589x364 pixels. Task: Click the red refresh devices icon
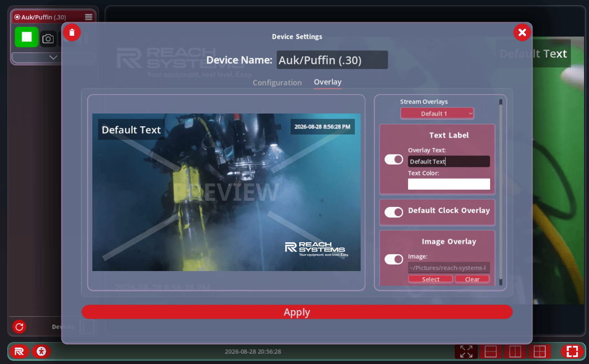click(x=19, y=327)
